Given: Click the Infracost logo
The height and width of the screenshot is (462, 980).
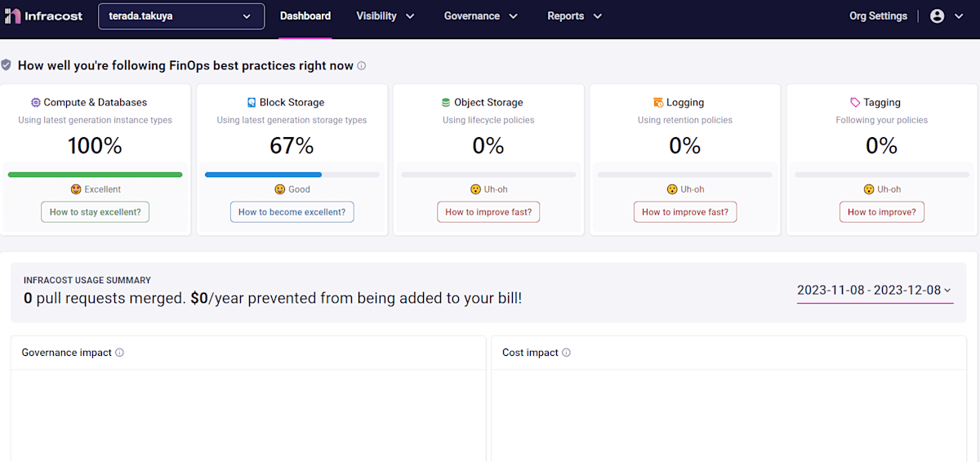Looking at the screenshot, I should click(44, 16).
